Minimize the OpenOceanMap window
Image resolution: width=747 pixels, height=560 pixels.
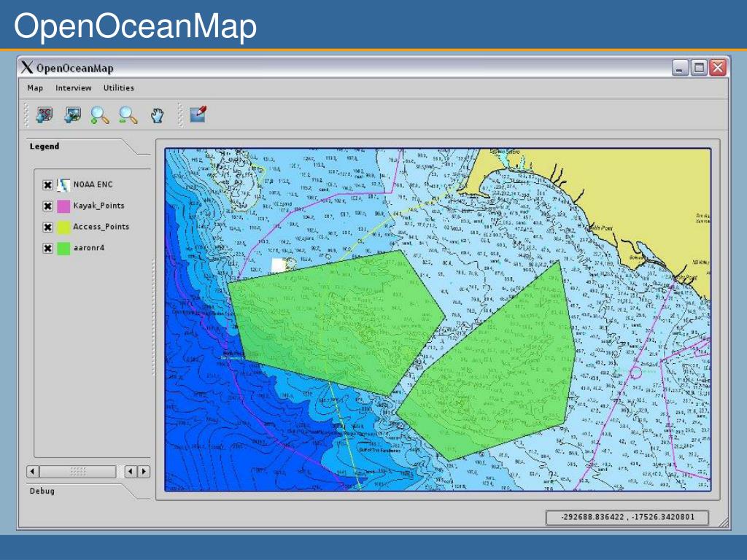[x=681, y=68]
